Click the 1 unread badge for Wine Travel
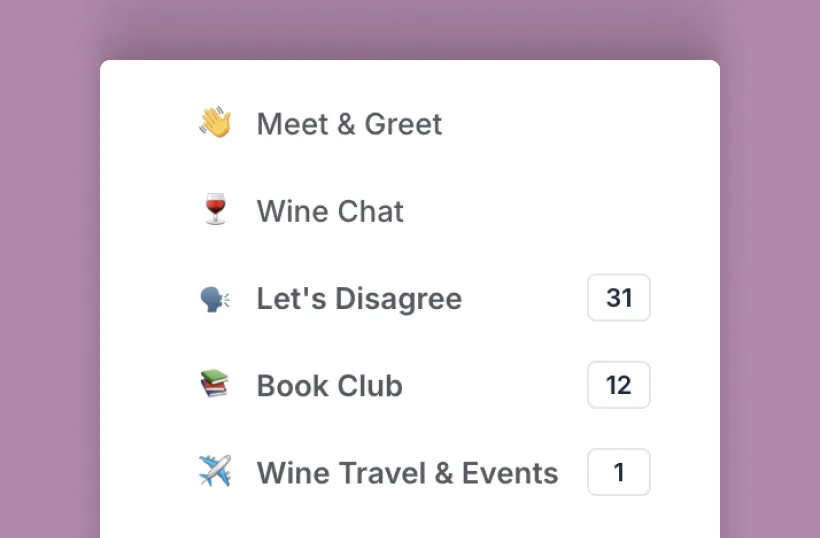 point(619,472)
